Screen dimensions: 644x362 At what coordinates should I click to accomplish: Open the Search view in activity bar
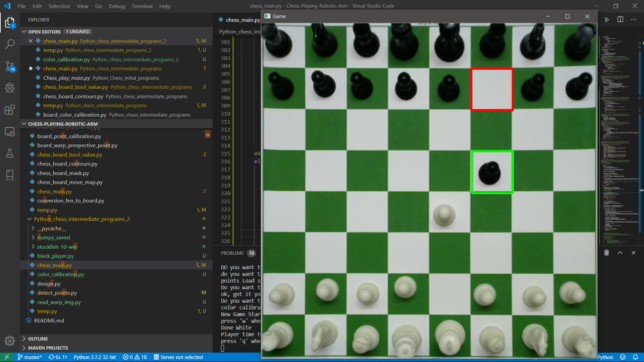[10, 44]
